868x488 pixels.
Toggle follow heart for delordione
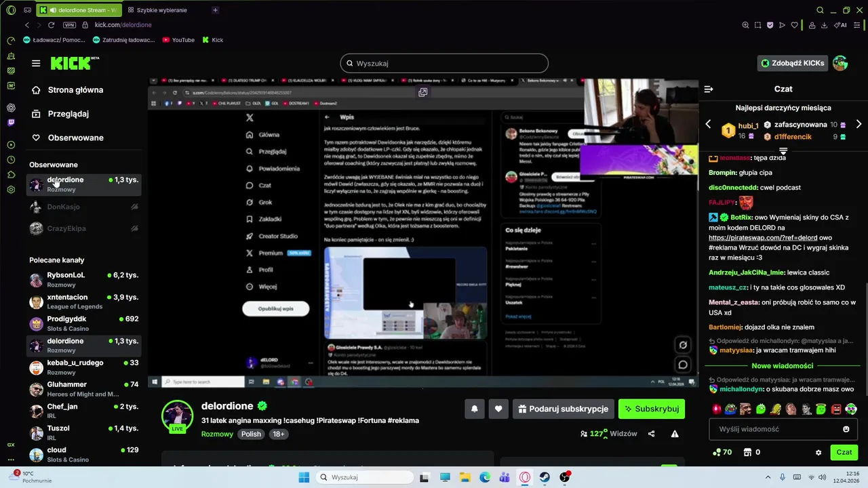click(498, 409)
